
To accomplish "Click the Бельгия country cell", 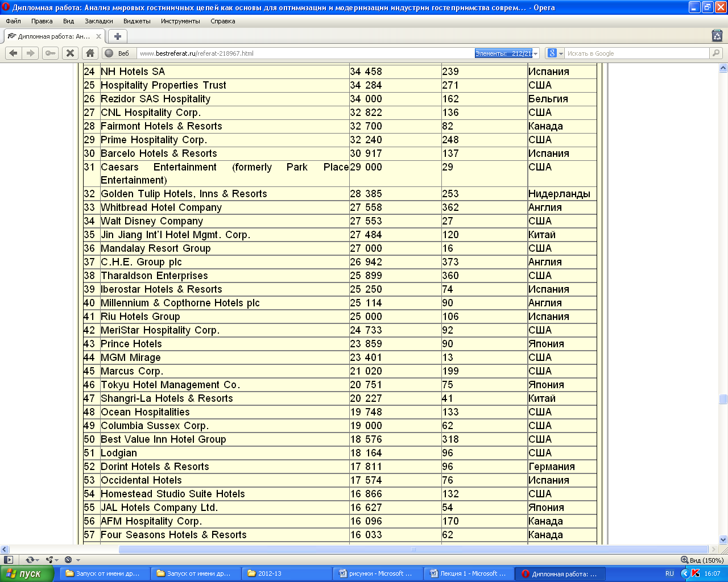I will [562, 99].
